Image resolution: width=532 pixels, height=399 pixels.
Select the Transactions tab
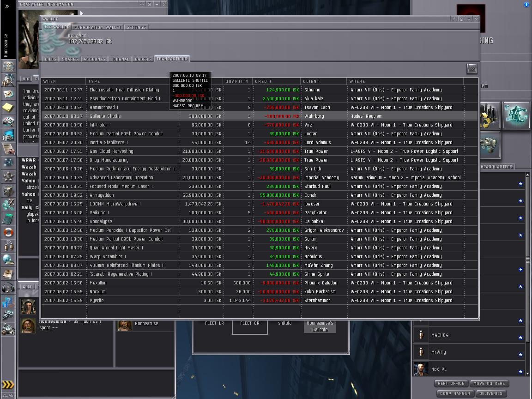(x=172, y=59)
